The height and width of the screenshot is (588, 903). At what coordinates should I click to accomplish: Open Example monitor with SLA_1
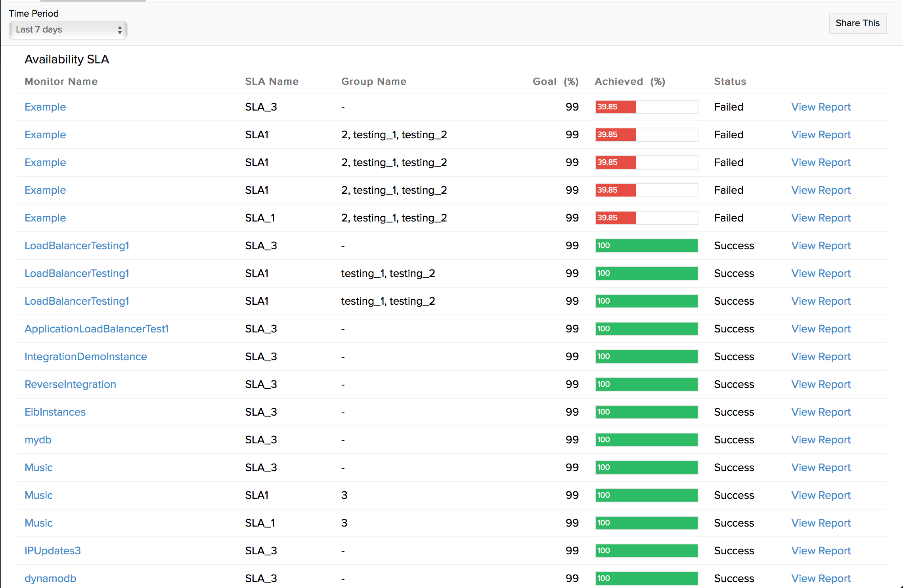tap(45, 218)
